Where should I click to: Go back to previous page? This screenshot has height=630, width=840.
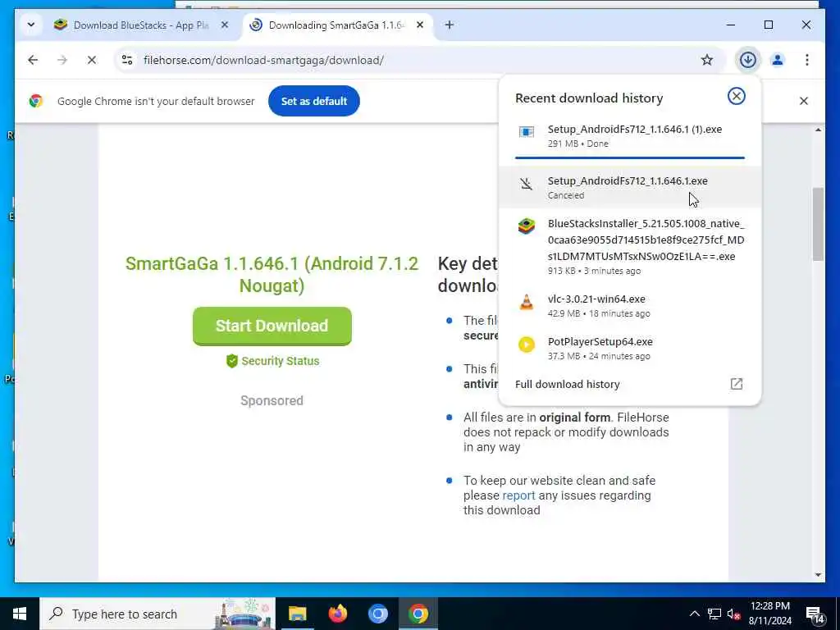click(x=33, y=60)
